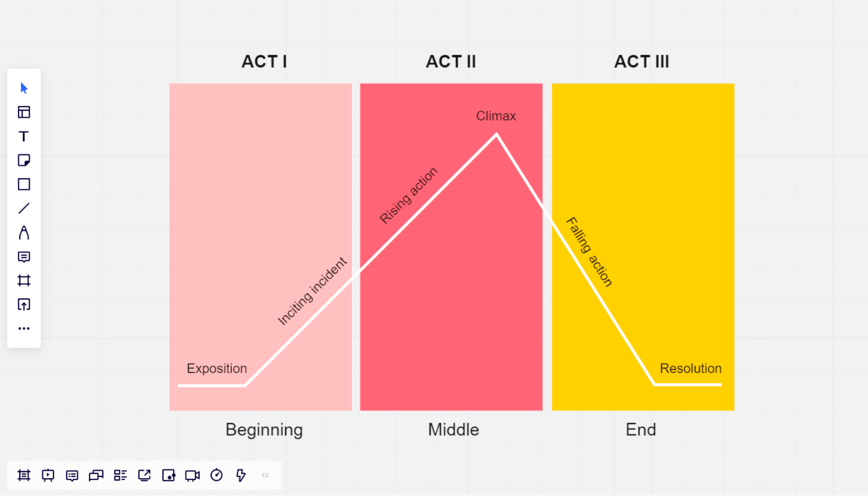868x496 pixels.
Task: Select the Text tool
Action: [24, 136]
